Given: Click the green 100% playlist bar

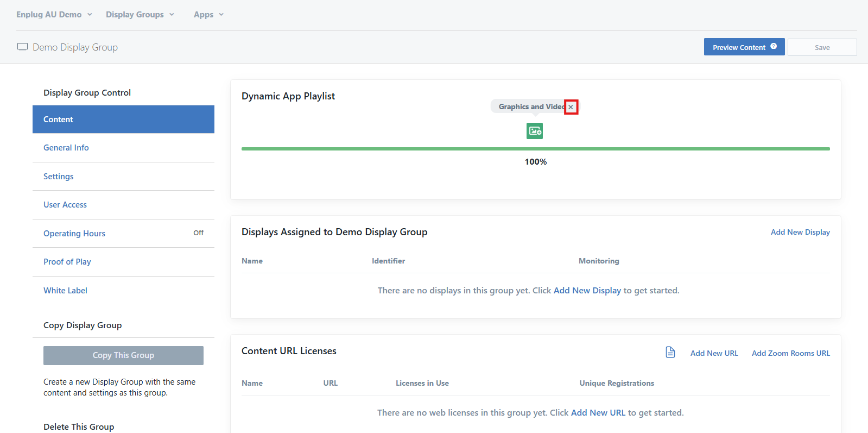Looking at the screenshot, I should click(535, 149).
